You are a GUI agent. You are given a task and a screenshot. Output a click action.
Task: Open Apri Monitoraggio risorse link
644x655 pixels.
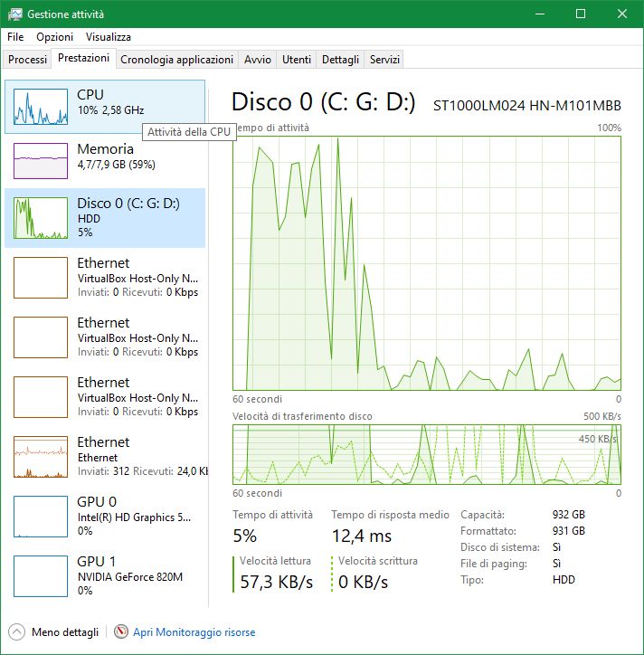click(x=194, y=632)
